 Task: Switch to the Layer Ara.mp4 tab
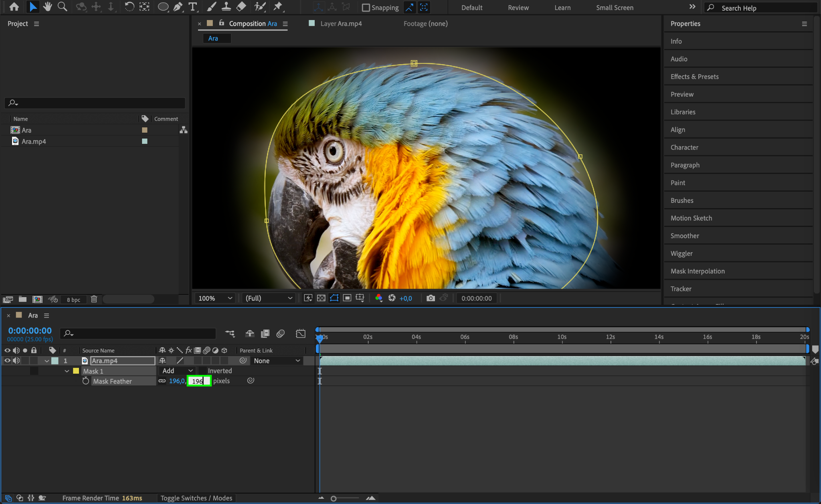[x=341, y=24]
